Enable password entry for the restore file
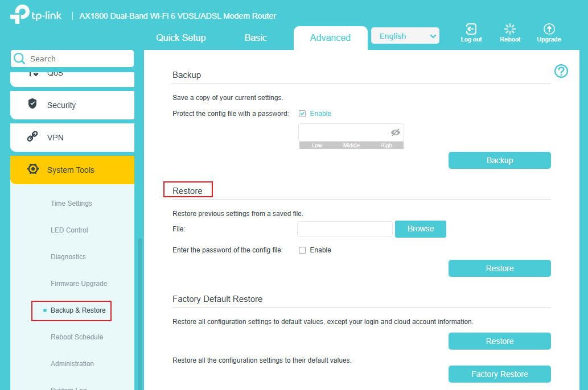The image size is (588, 390). click(x=302, y=250)
